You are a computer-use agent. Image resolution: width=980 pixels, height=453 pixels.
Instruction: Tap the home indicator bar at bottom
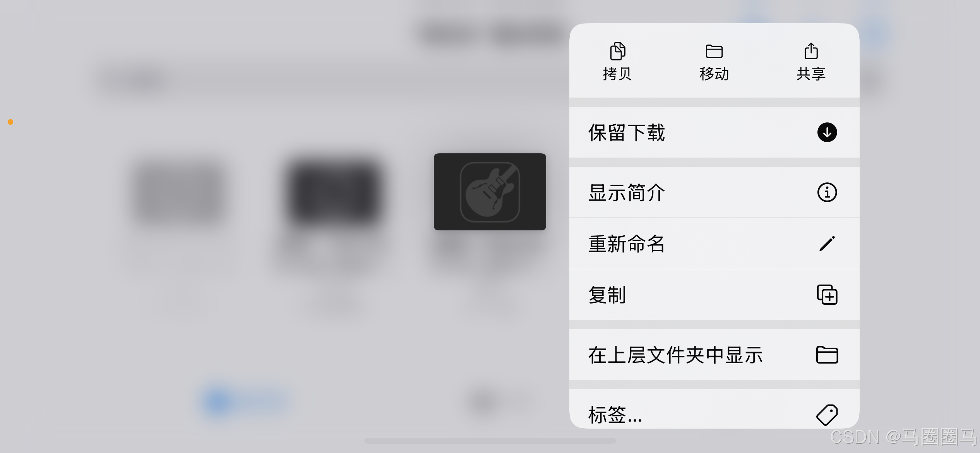490,441
